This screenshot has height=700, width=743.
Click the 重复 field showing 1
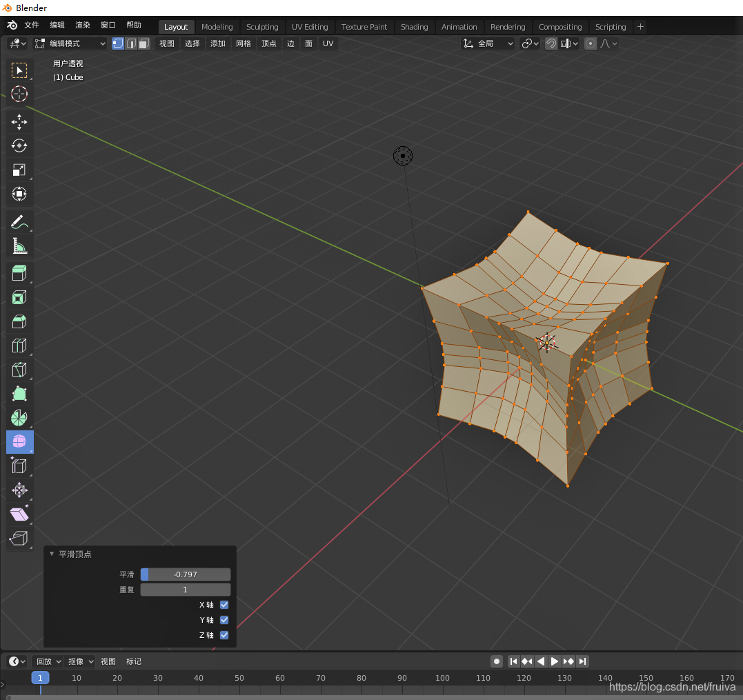click(186, 590)
